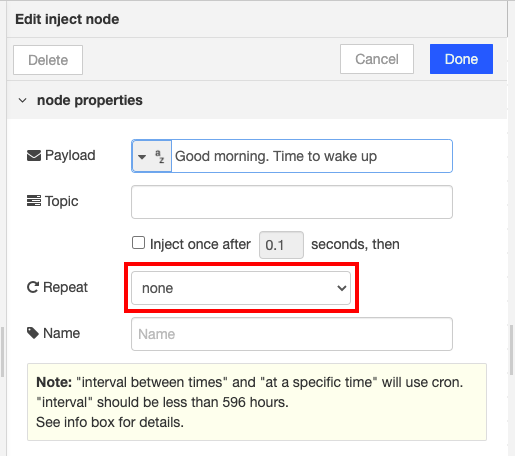Click the inject delay seconds field showing 0.1
Screen dimensions: 515x456
[281, 245]
